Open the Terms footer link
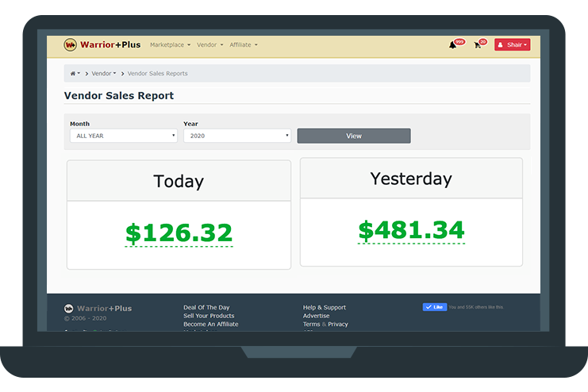The image size is (588, 392). click(311, 324)
